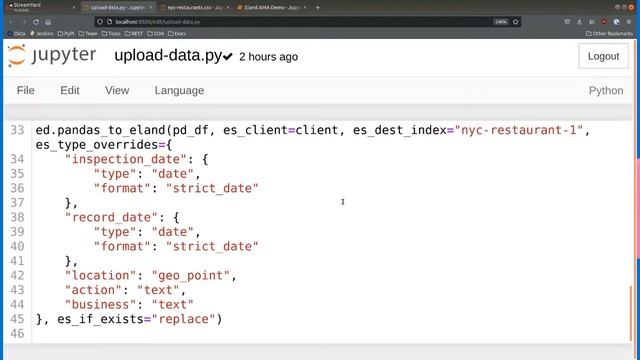640x360 pixels.
Task: Open the Okta bookmark
Action: click(x=16, y=33)
